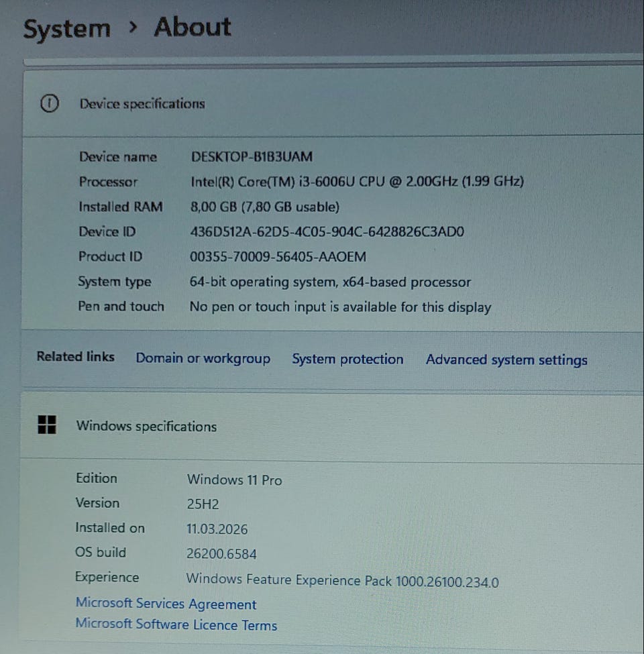Select No pen or touch input text

pos(340,307)
